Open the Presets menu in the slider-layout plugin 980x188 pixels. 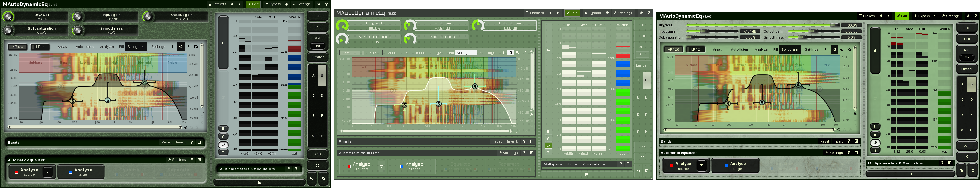click(867, 16)
